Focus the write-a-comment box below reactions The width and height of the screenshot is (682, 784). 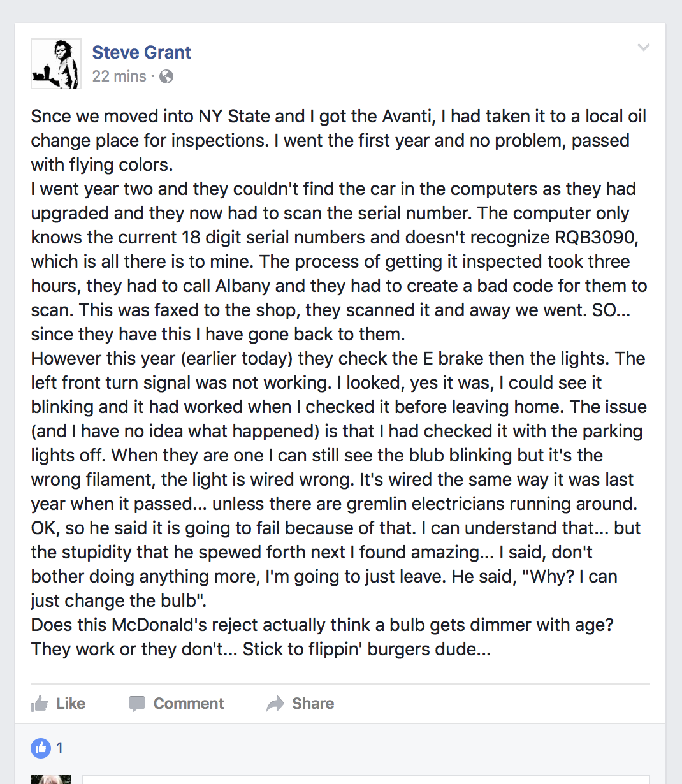coord(365,780)
